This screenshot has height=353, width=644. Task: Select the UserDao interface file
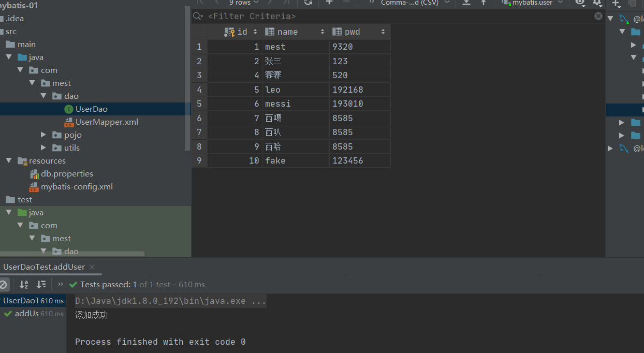point(92,109)
